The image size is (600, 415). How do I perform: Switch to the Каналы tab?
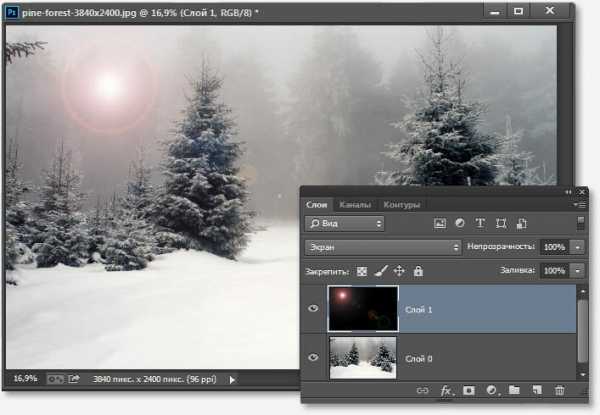(x=355, y=205)
